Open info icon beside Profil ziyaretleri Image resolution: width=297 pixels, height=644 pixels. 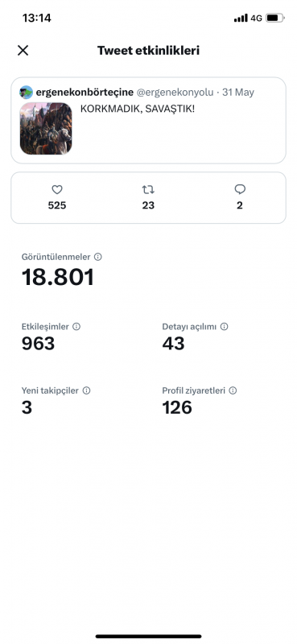(x=233, y=390)
